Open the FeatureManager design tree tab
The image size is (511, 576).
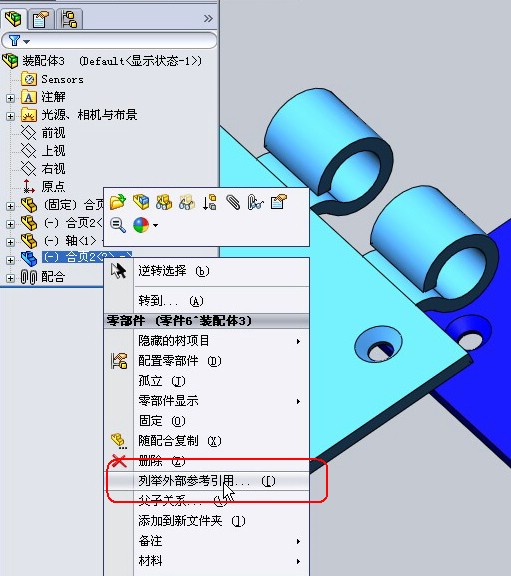[13, 18]
